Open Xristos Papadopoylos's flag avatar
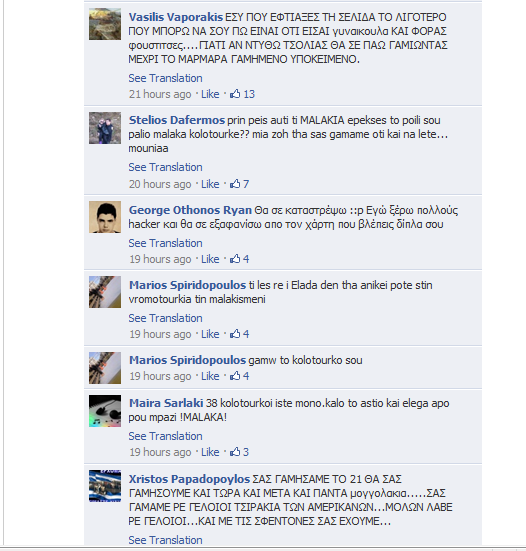This screenshot has width=526, height=551. click(x=105, y=486)
